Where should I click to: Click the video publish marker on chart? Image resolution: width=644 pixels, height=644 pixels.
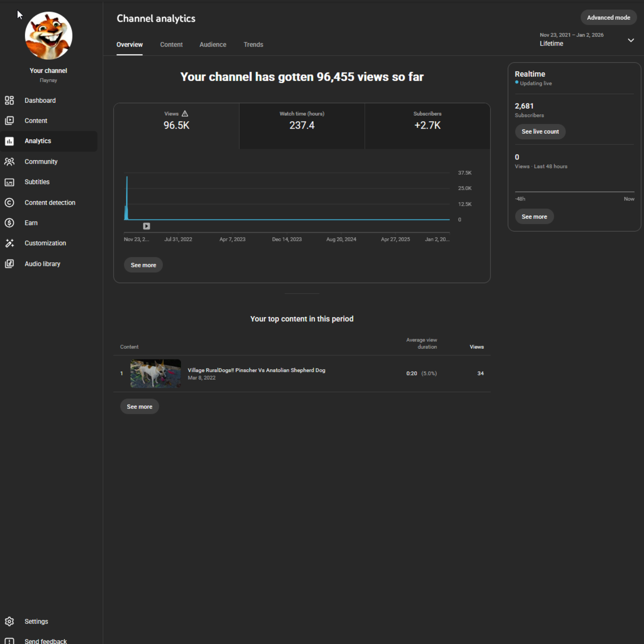(147, 226)
